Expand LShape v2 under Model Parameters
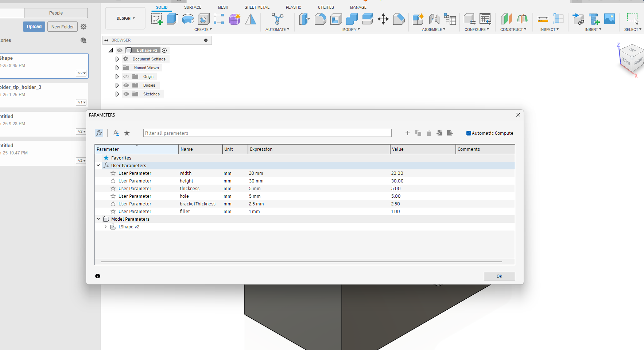Screen dimensions: 644x350 (x=106, y=227)
